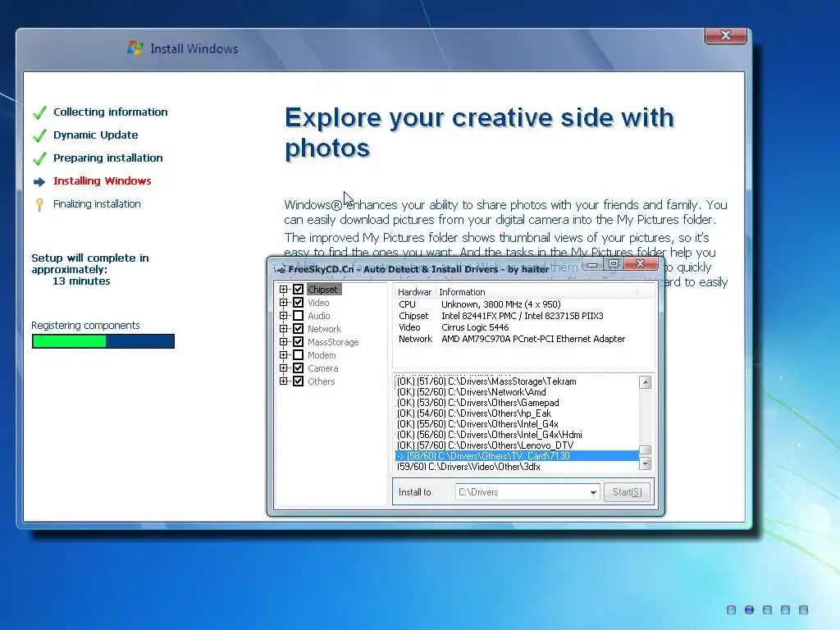Expand the Network tree node
This screenshot has height=630, width=840.
tap(283, 329)
